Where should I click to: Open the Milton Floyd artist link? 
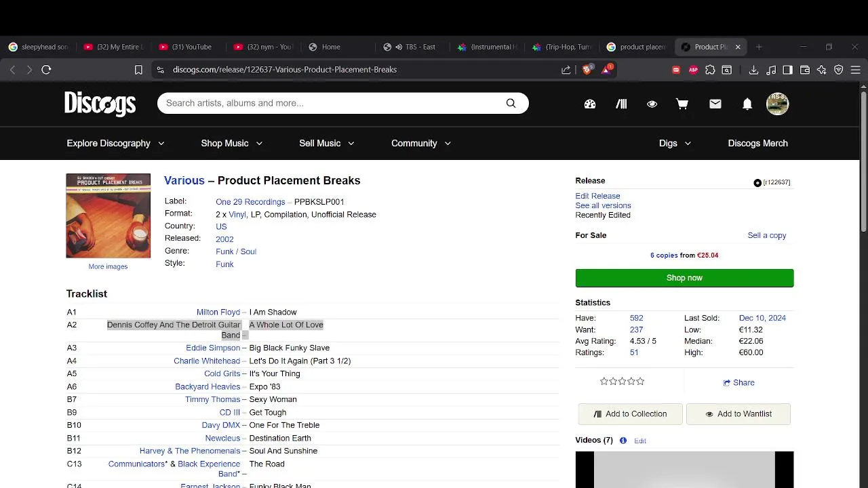click(x=218, y=312)
